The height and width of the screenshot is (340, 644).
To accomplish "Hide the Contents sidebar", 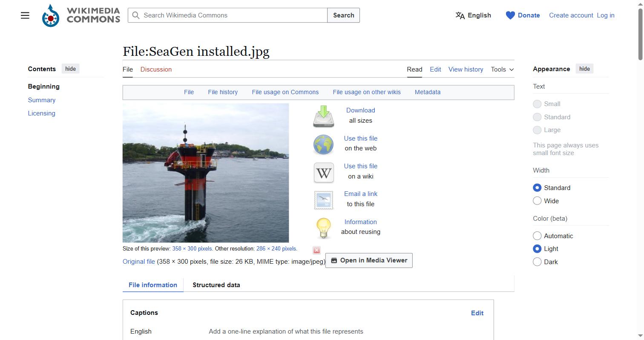I will [71, 69].
